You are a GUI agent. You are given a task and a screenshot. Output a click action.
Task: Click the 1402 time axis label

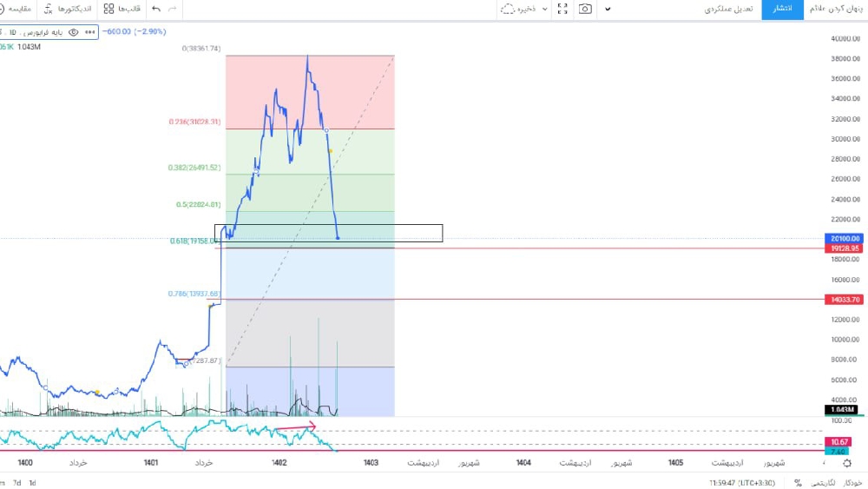pyautogui.click(x=279, y=463)
